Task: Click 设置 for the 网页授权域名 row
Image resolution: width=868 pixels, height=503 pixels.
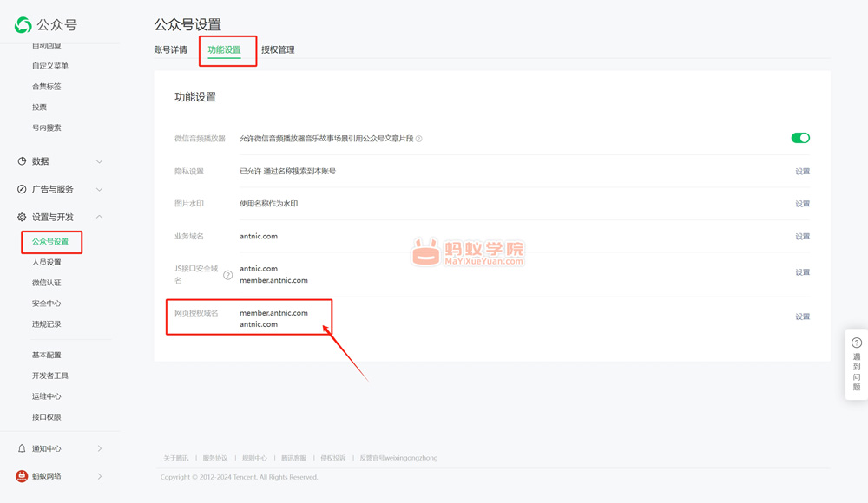Action: (803, 317)
